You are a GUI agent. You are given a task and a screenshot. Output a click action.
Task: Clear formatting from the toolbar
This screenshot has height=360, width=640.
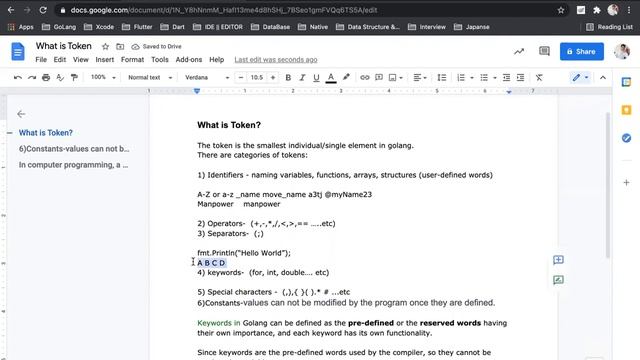tap(539, 78)
